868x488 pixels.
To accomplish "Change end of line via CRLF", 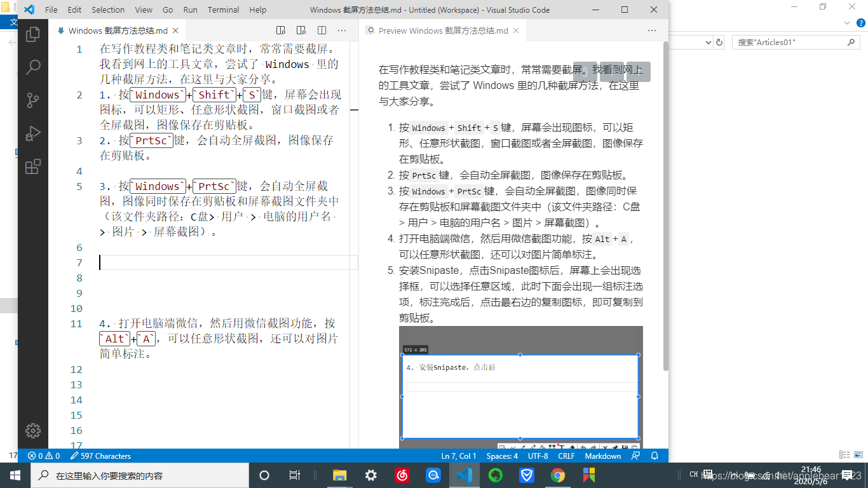I will pyautogui.click(x=566, y=456).
